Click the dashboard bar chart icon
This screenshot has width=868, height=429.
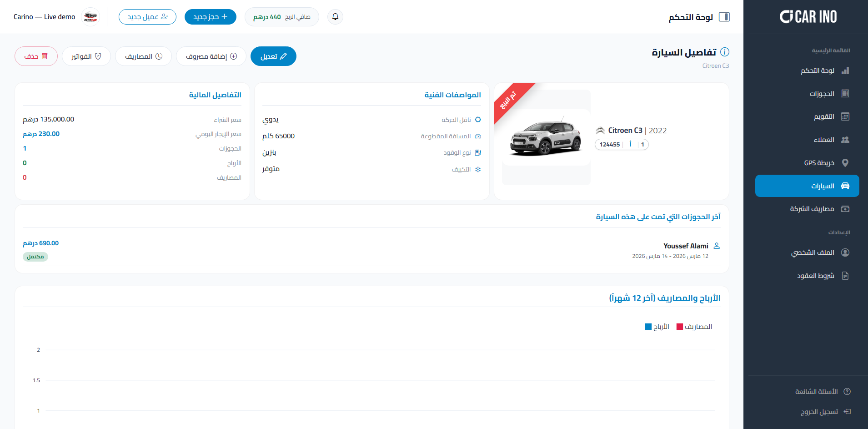845,71
